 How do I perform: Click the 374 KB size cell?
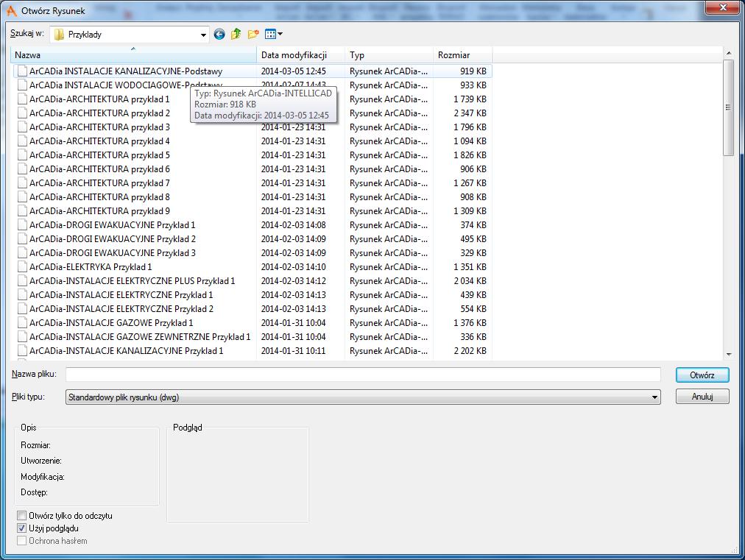473,225
